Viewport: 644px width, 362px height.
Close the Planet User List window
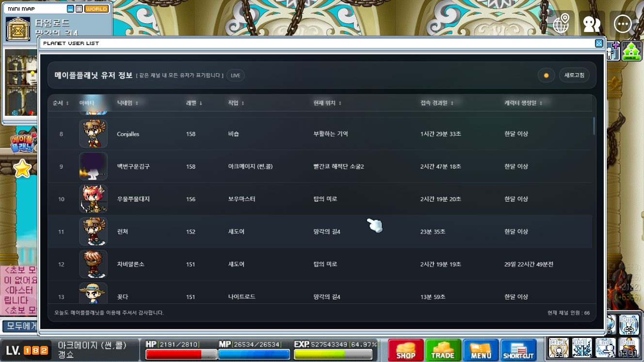click(x=599, y=43)
